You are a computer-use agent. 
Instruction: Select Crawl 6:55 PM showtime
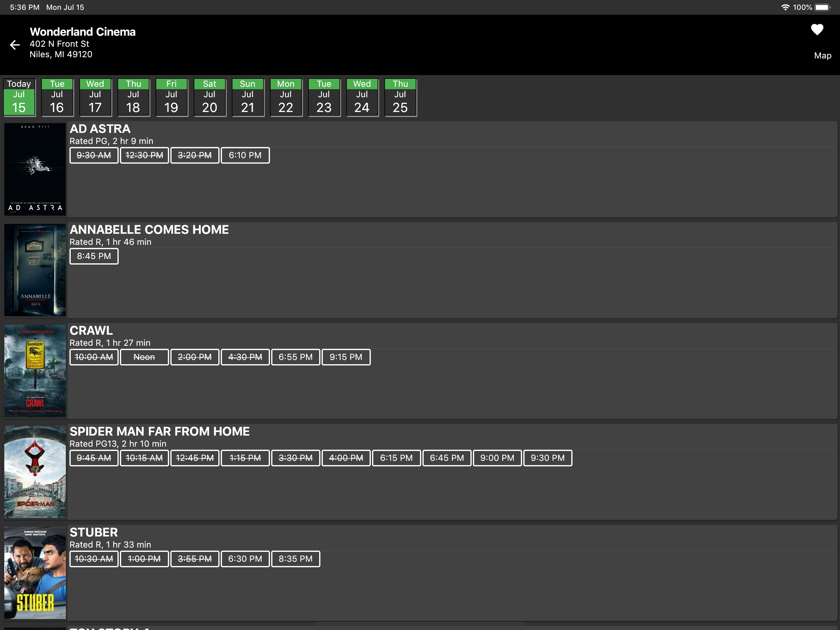pos(295,357)
